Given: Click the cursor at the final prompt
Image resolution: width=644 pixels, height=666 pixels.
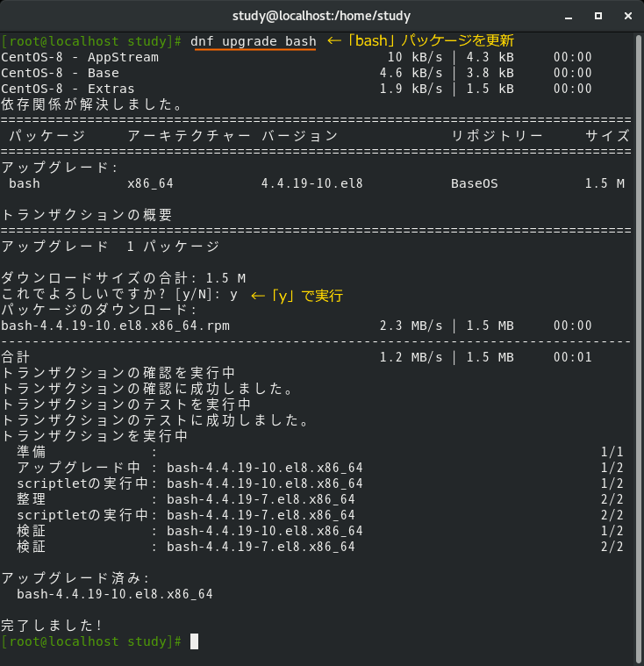Looking at the screenshot, I should tap(194, 641).
